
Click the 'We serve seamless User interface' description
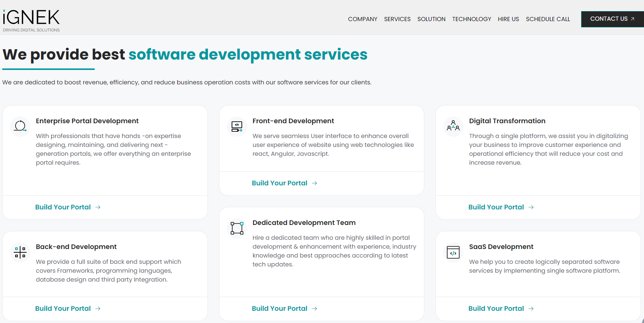[333, 145]
